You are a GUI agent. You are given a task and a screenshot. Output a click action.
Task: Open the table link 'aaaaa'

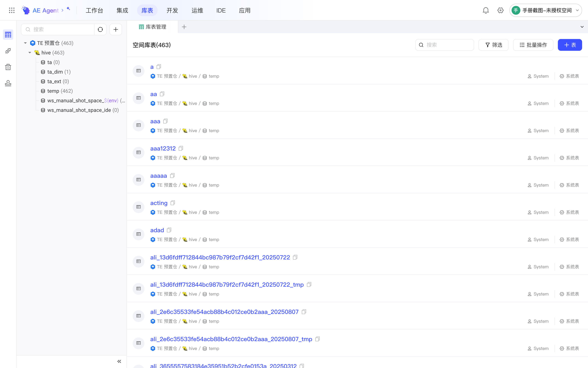[x=158, y=176]
